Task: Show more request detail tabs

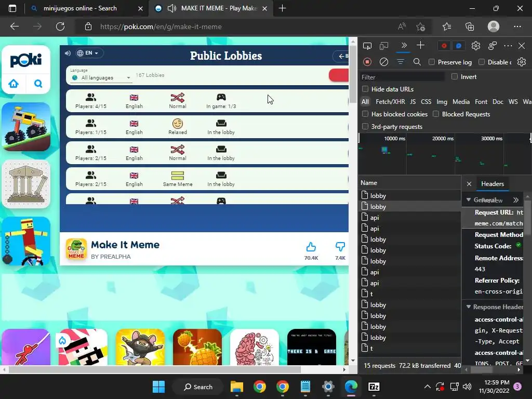Action: 516,200
